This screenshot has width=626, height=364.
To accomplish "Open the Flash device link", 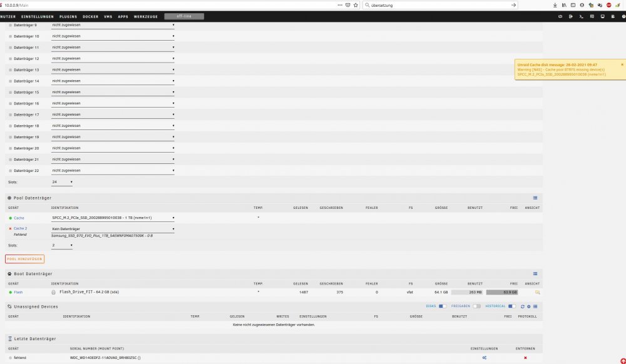I will pos(18,292).
